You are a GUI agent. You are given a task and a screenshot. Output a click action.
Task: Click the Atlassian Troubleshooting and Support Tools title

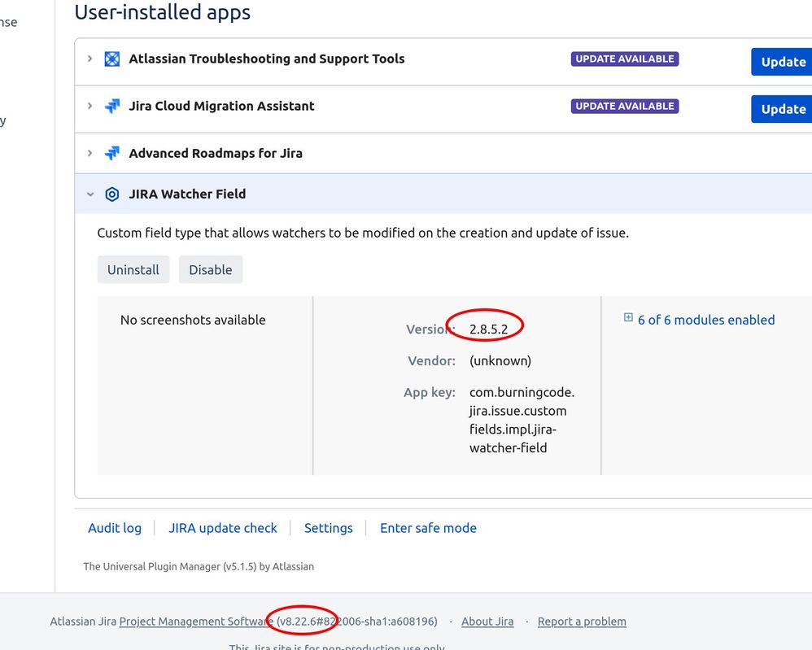point(267,59)
